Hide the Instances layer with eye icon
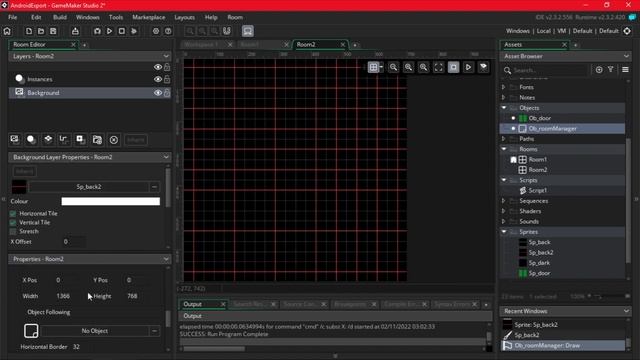 158,79
